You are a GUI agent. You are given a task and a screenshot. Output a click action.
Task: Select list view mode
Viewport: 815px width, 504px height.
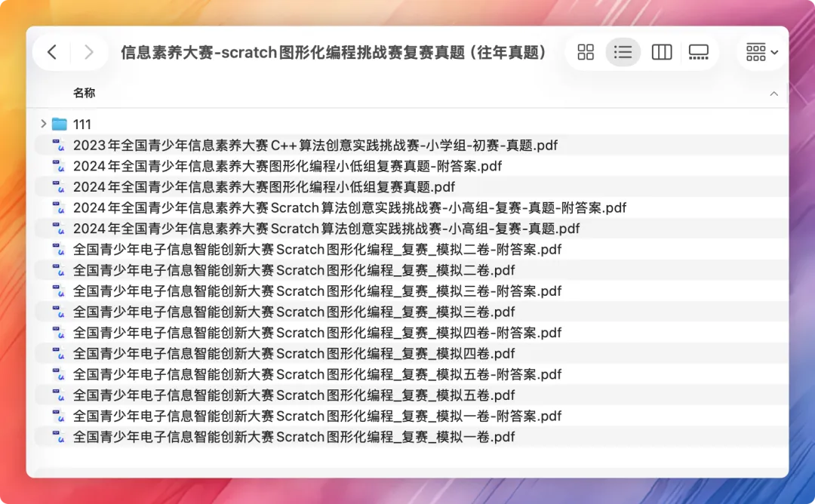click(x=623, y=52)
